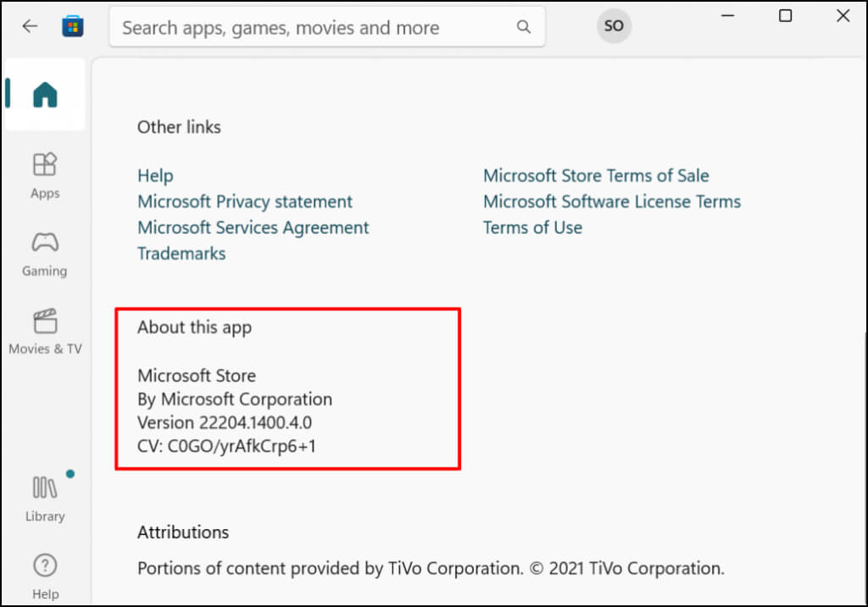Open Movies & TV in sidebar
The width and height of the screenshot is (868, 607).
point(45,331)
